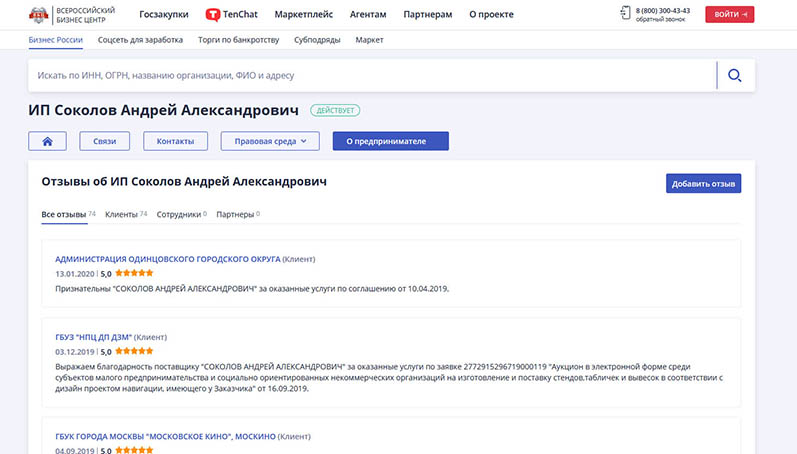Viewport: 797px width, 454px height.
Task: Click the Всероссийский Бизнес Центр logo
Action: pyautogui.click(x=72, y=14)
